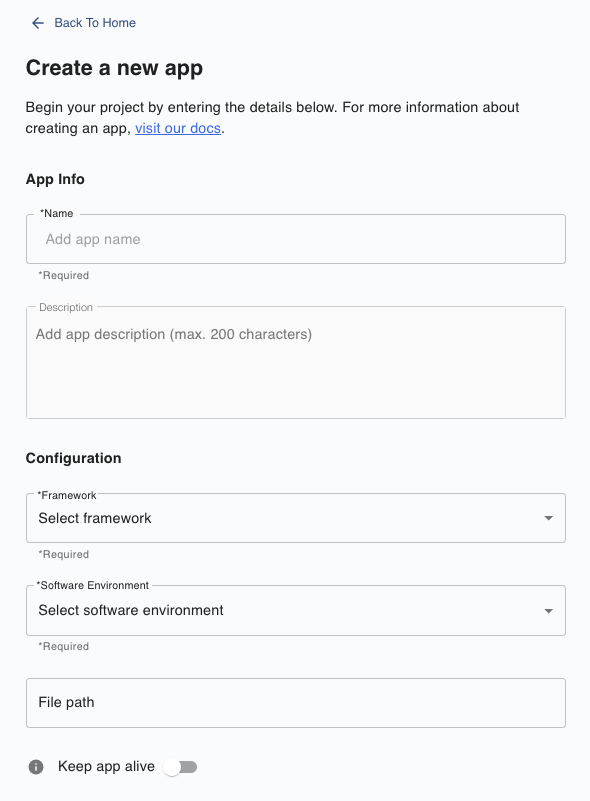The image size is (590, 801).
Task: Click the Software Environment dropdown arrow
Action: [548, 610]
